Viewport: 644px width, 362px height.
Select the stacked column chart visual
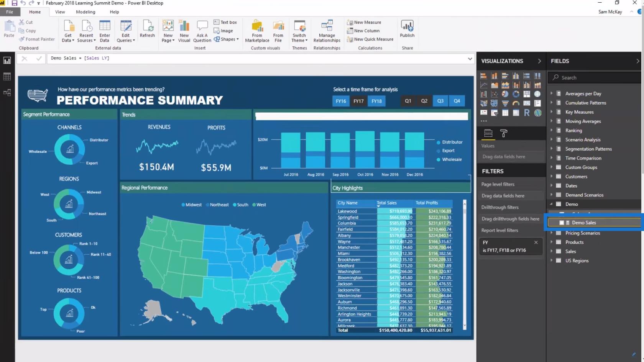pyautogui.click(x=495, y=76)
